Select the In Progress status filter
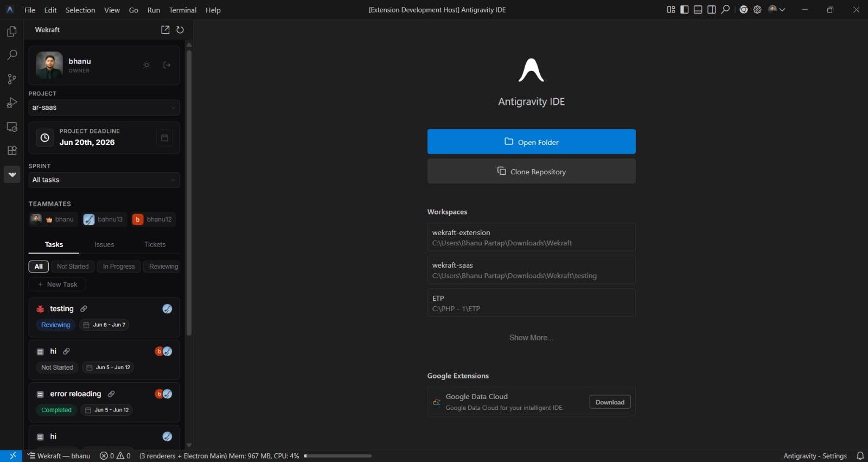The width and height of the screenshot is (868, 462). 119,267
